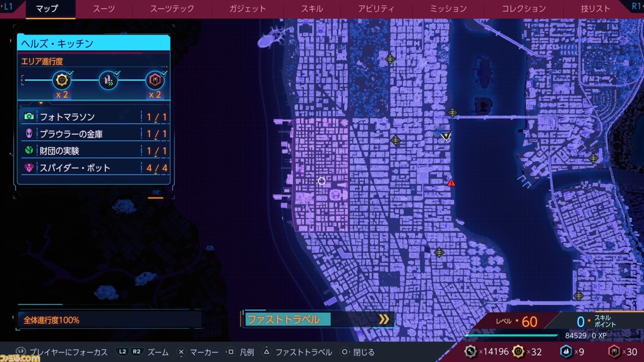Click the ○ 閉じる prompt
Viewport: 644px width, 362px height.
click(358, 352)
